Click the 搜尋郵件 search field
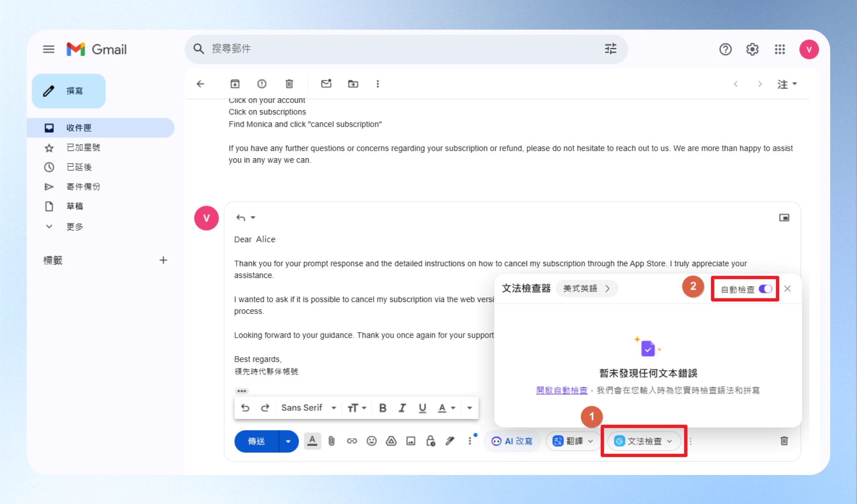This screenshot has height=504, width=857. [405, 49]
